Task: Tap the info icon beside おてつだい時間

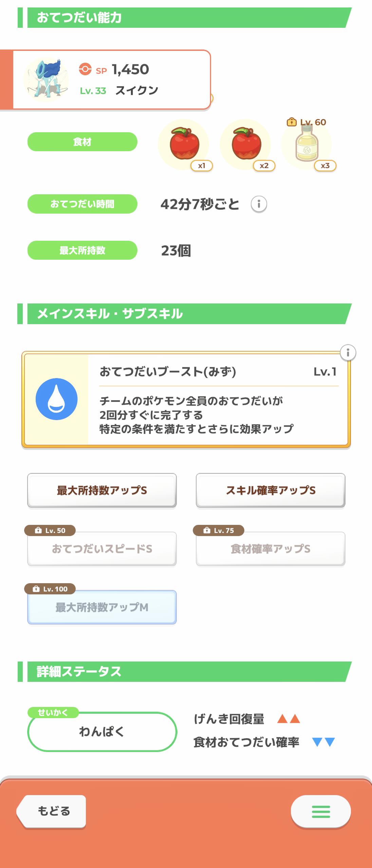Action: click(259, 204)
